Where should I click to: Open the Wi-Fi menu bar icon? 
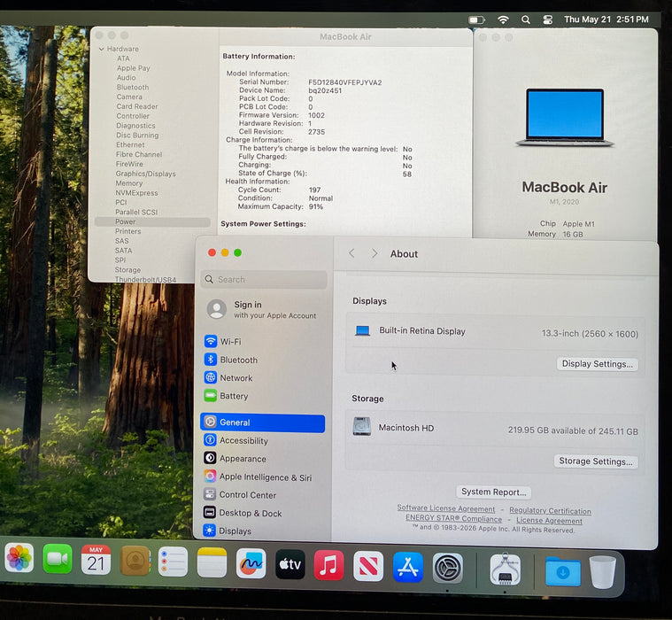point(503,19)
